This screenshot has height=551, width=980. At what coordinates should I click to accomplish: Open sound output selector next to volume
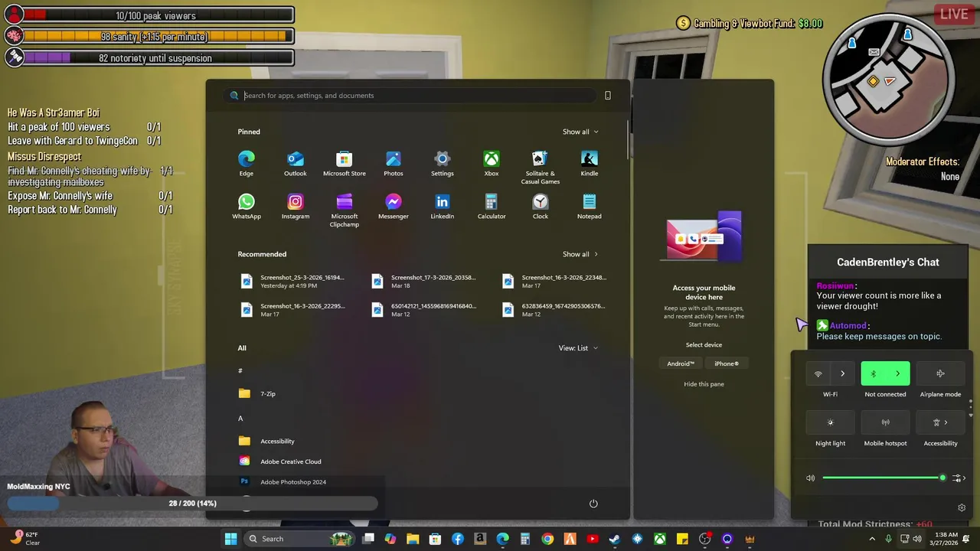(x=959, y=478)
